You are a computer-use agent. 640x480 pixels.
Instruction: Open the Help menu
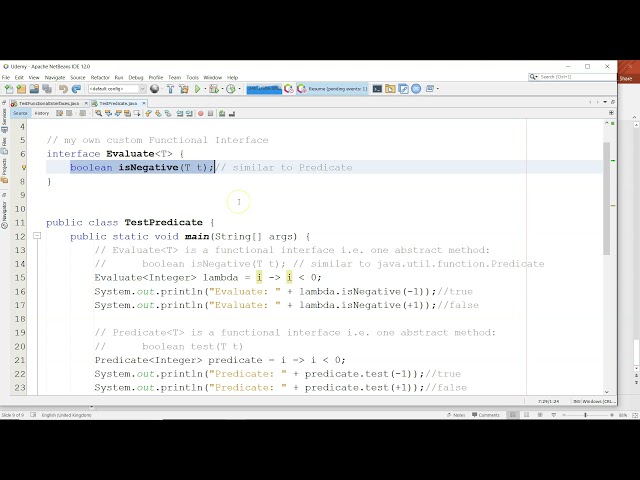pyautogui.click(x=232, y=78)
